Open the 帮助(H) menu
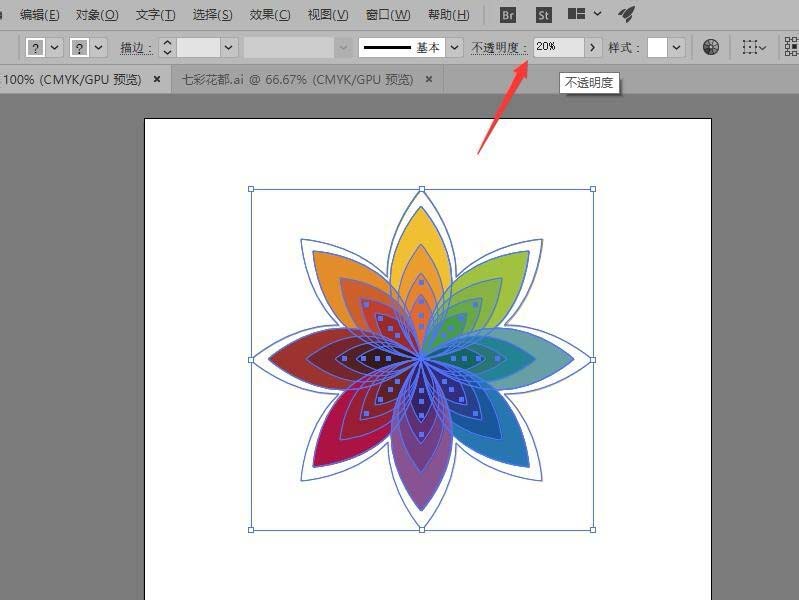Screen dimensions: 799x600 (448, 15)
